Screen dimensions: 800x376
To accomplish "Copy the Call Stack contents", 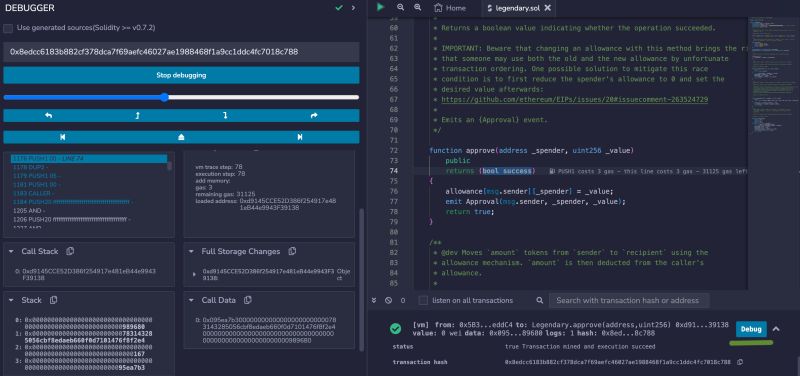I will [70, 251].
